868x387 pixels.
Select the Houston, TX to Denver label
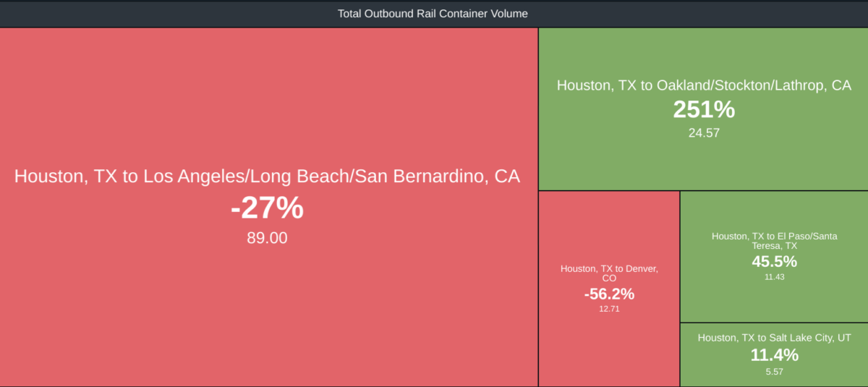[609, 273]
